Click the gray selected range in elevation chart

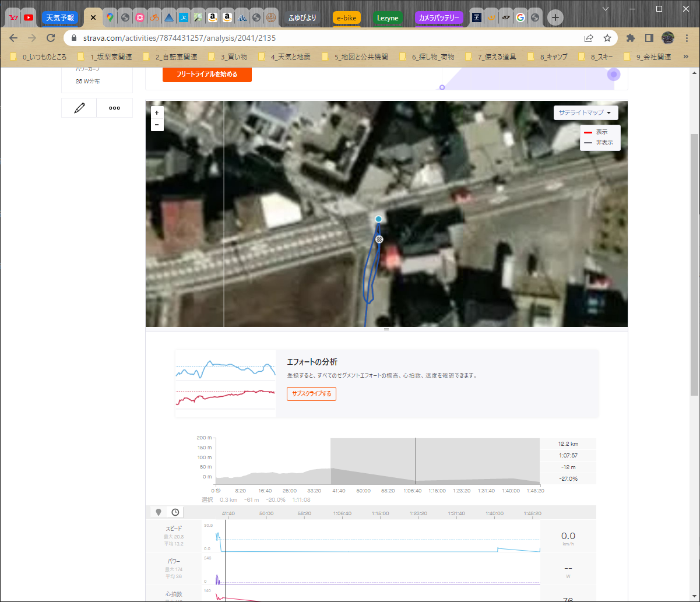435,461
